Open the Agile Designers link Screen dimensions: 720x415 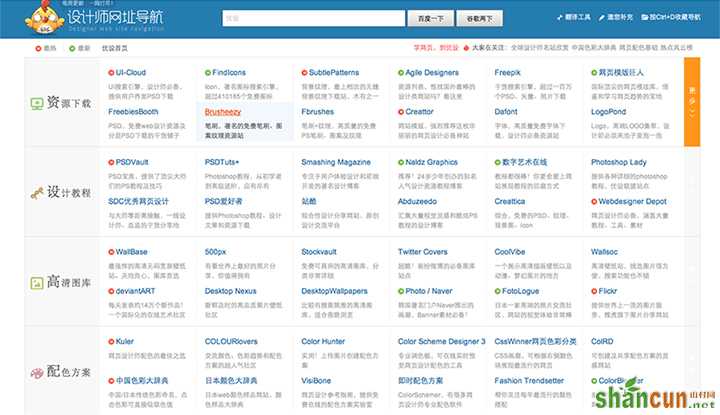[432, 73]
